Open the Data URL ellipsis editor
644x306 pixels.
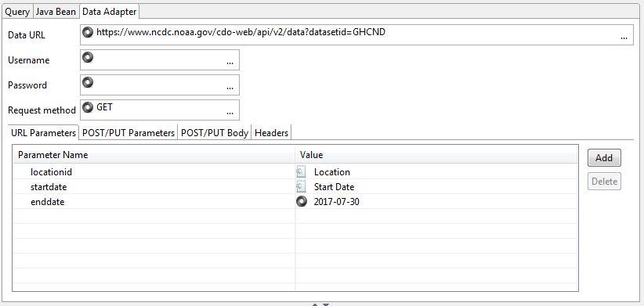point(624,38)
